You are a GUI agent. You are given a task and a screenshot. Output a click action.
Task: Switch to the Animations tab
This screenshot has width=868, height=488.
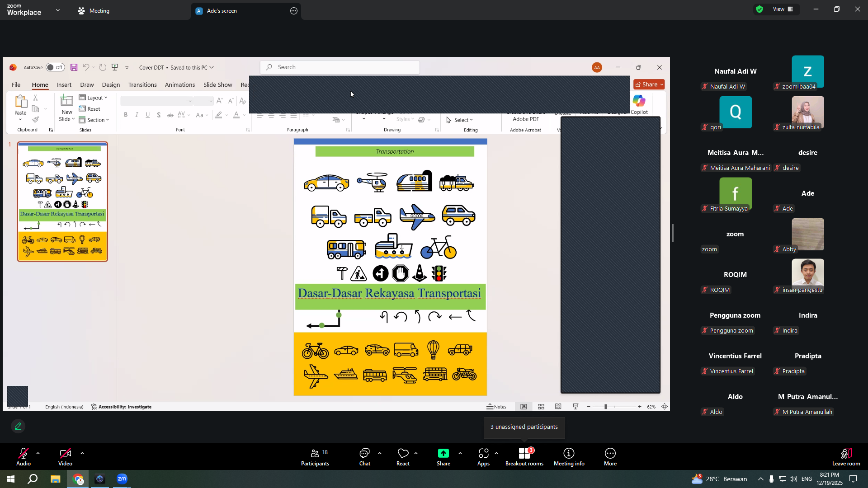(x=180, y=84)
